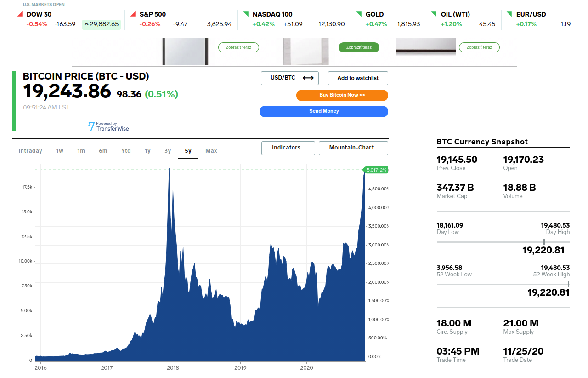The image size is (588, 378).
Task: Click the Trade Time value 03:45 PM
Action: click(458, 351)
